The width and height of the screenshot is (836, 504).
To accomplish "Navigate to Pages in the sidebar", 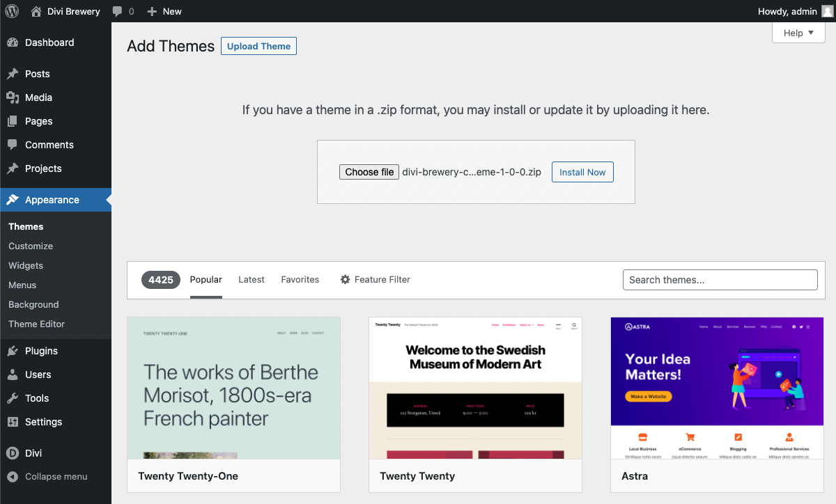I will tap(56, 121).
